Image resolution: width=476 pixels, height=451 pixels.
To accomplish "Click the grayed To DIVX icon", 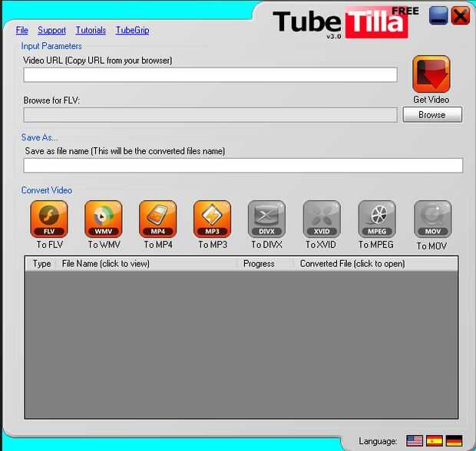I will coord(266,219).
